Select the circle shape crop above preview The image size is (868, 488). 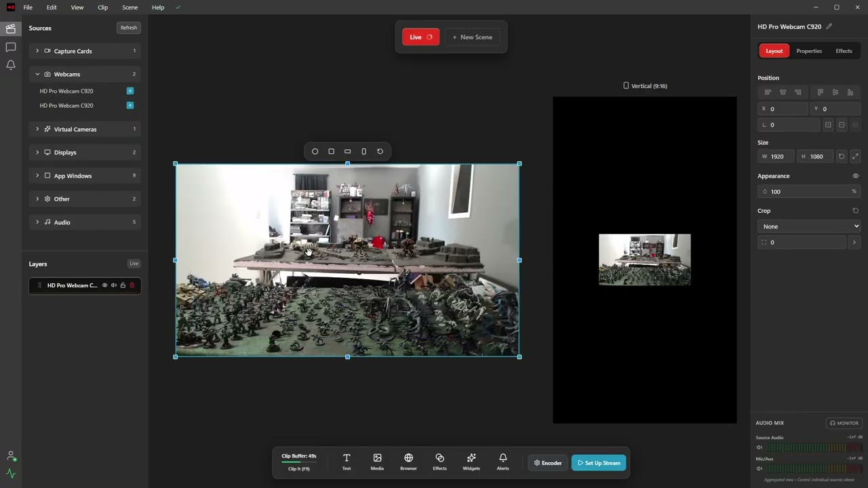(315, 151)
